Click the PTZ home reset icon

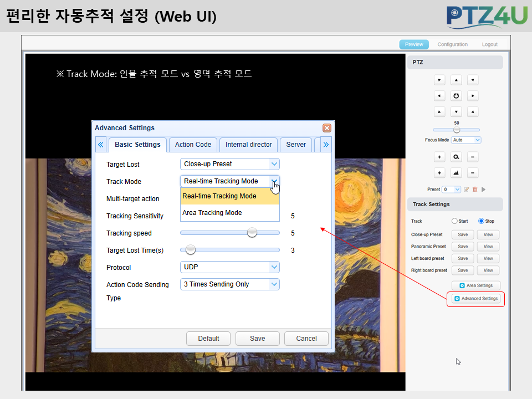[x=456, y=96]
